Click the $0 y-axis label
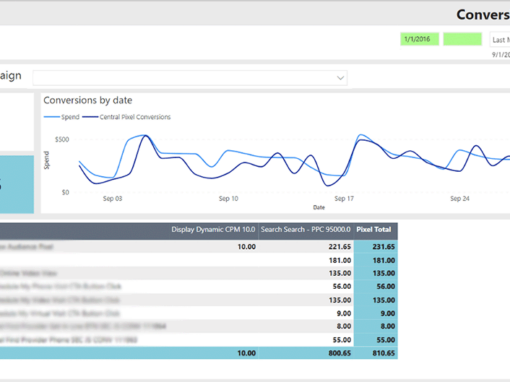Image resolution: width=510 pixels, height=382 pixels. pyautogui.click(x=65, y=192)
